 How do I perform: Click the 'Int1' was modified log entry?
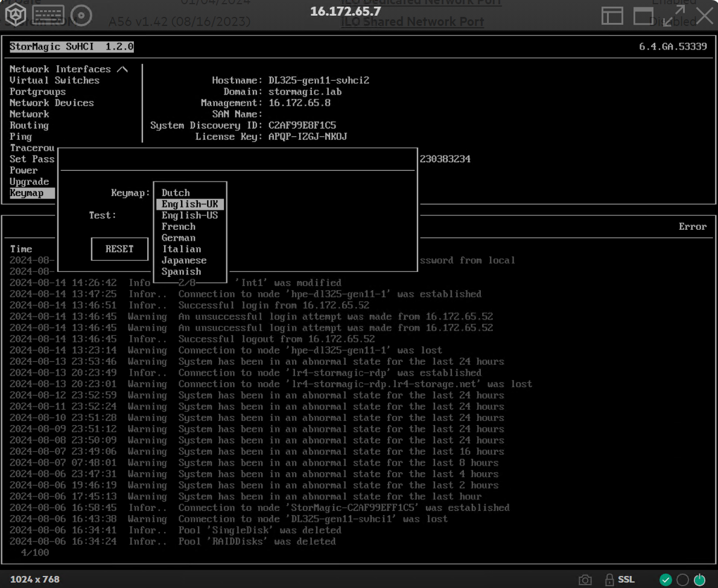click(x=288, y=283)
